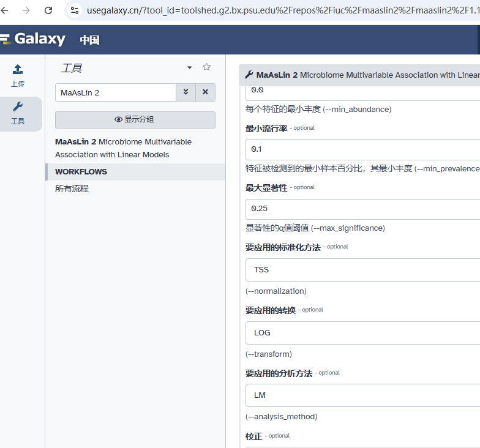Screen dimensions: 480x448
Task: Open site information icon in address bar
Action: click(x=75, y=10)
